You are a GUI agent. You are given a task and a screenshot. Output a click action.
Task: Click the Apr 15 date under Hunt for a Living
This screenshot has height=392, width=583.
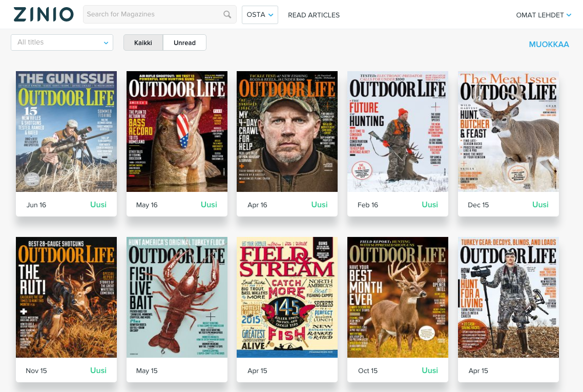tap(478, 371)
